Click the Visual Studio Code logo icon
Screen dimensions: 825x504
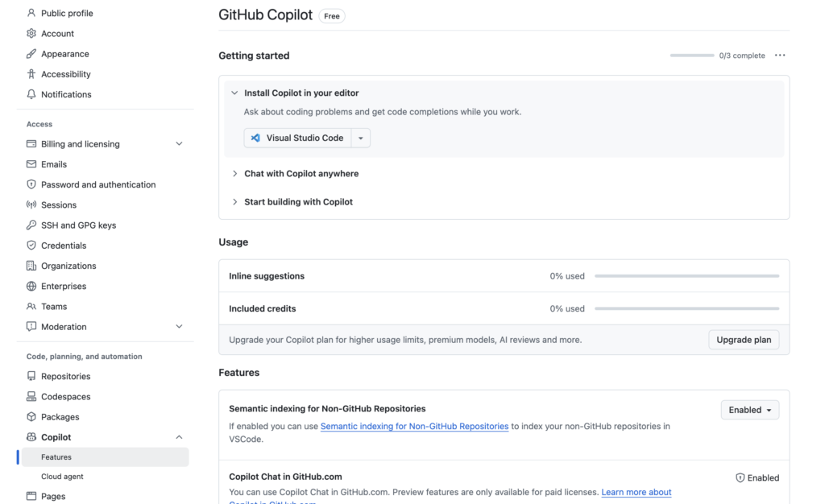click(255, 138)
